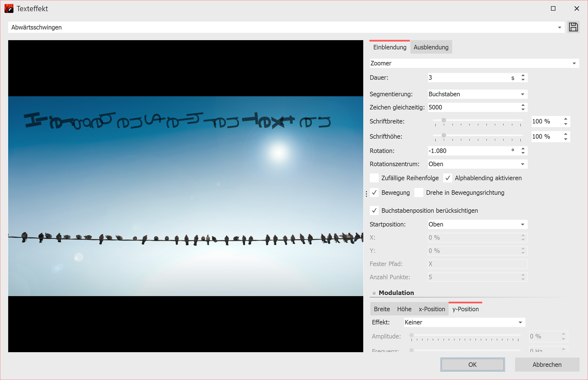
Task: Increase Dauer using the up arrow
Action: click(x=523, y=75)
